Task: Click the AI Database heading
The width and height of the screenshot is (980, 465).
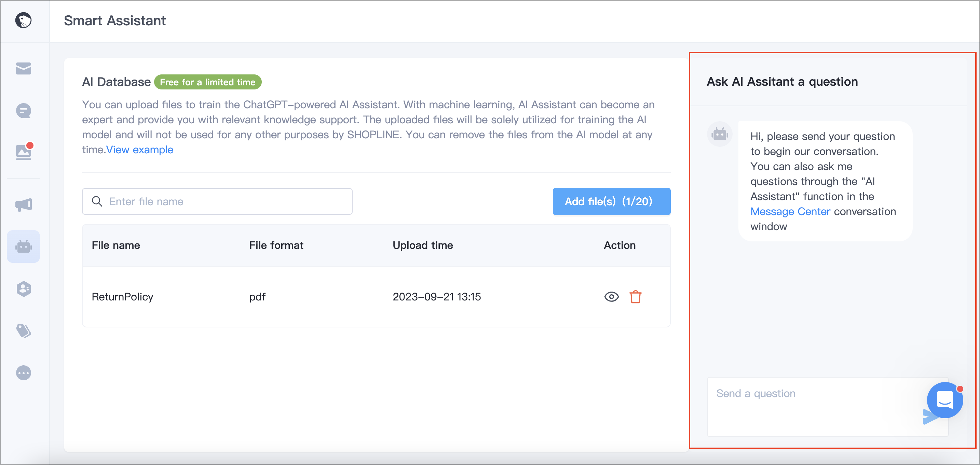Action: point(117,82)
